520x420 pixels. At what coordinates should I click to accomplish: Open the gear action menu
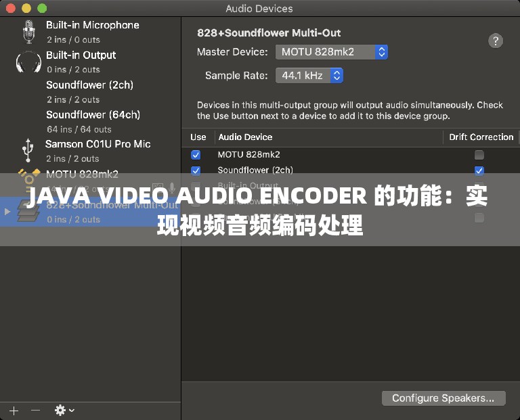64,411
